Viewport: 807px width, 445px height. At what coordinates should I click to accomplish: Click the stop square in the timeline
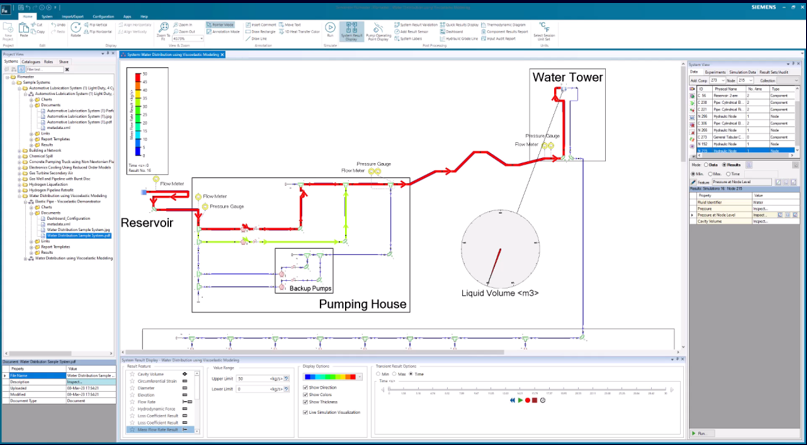(x=535, y=400)
